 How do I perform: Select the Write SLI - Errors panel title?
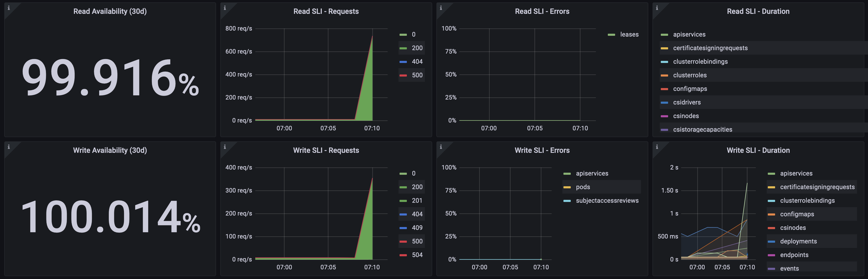coord(542,150)
